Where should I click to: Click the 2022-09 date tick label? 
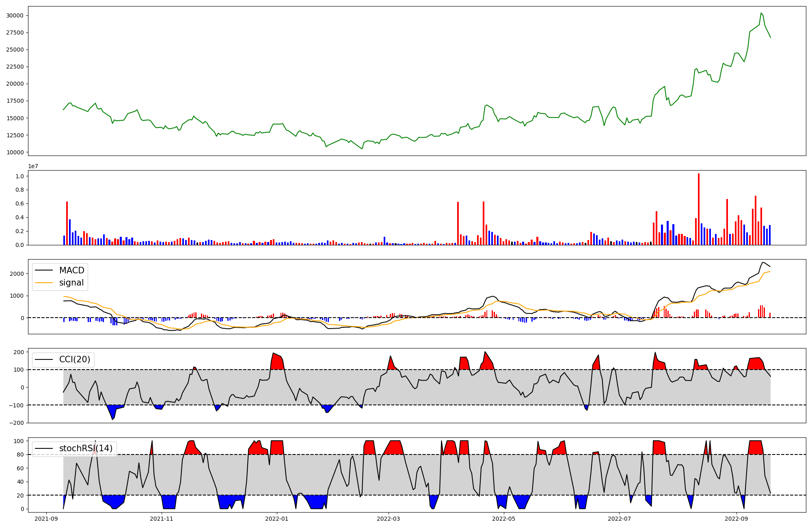[736, 519]
